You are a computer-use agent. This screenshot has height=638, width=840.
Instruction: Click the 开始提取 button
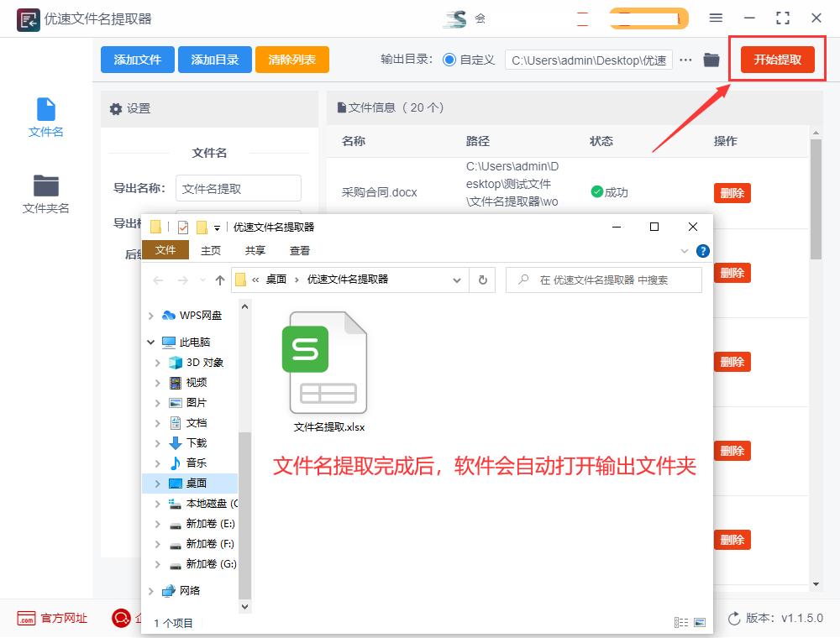pyautogui.click(x=777, y=59)
